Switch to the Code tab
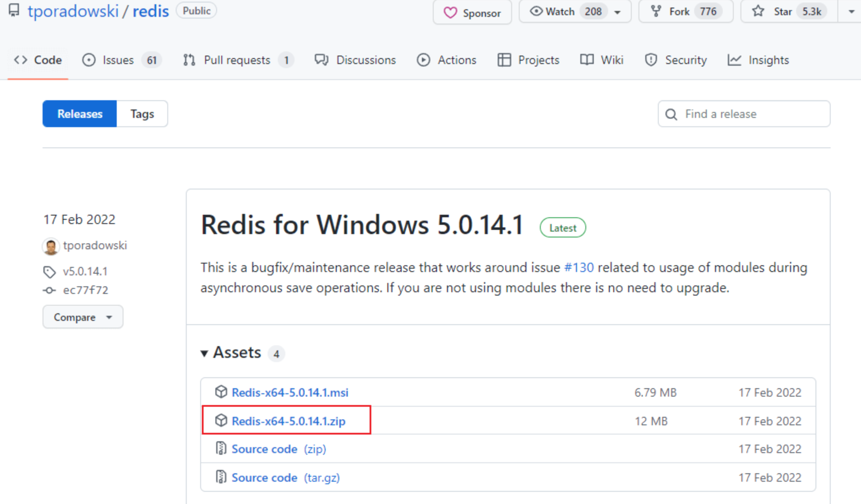The width and height of the screenshot is (861, 504). tap(38, 60)
